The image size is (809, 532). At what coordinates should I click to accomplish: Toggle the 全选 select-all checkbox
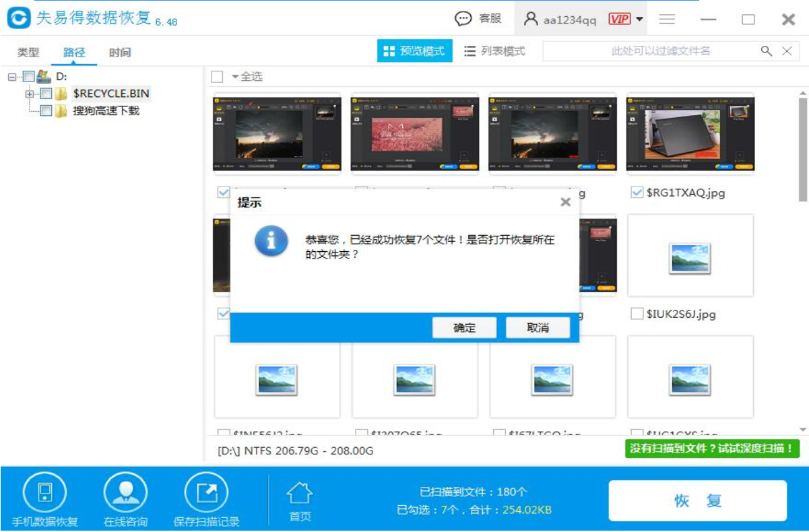coord(217,77)
